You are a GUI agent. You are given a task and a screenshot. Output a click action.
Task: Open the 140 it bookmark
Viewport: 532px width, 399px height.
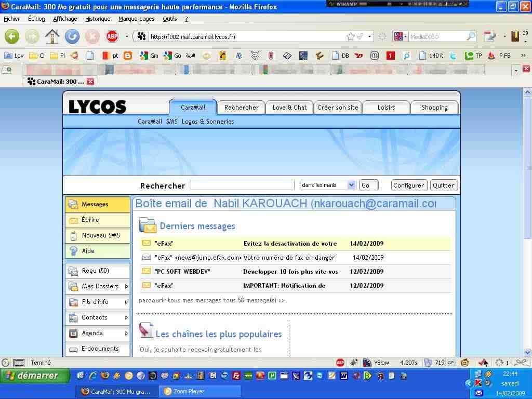(x=431, y=55)
